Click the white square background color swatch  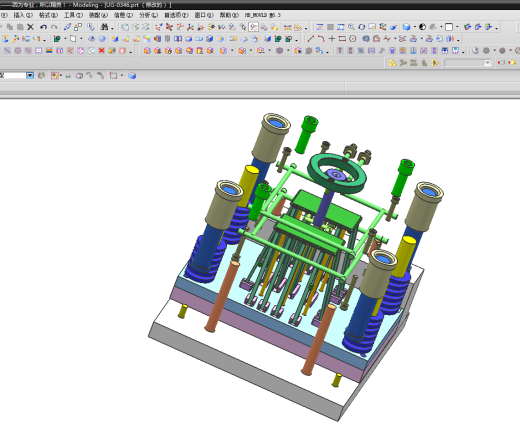449,27
